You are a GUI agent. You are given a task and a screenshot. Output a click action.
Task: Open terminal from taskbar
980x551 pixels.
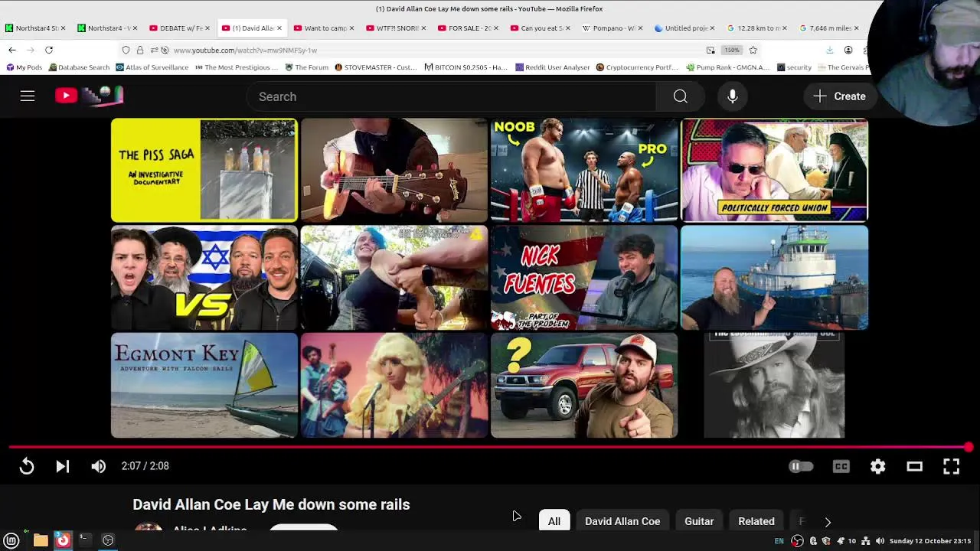pyautogui.click(x=85, y=540)
